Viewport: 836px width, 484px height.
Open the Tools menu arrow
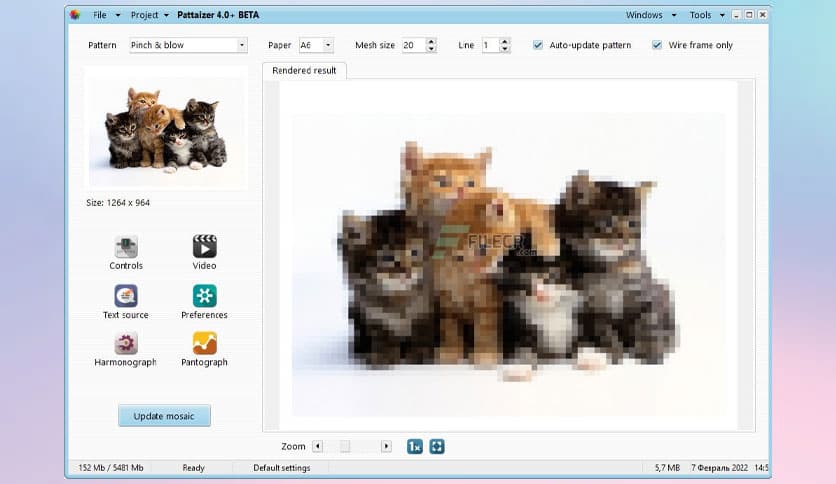[722, 15]
